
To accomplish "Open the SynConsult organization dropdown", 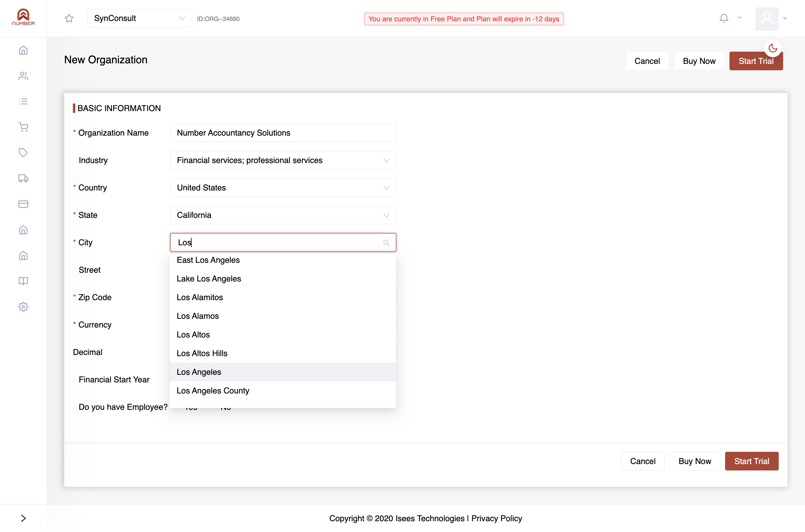I will tap(139, 18).
